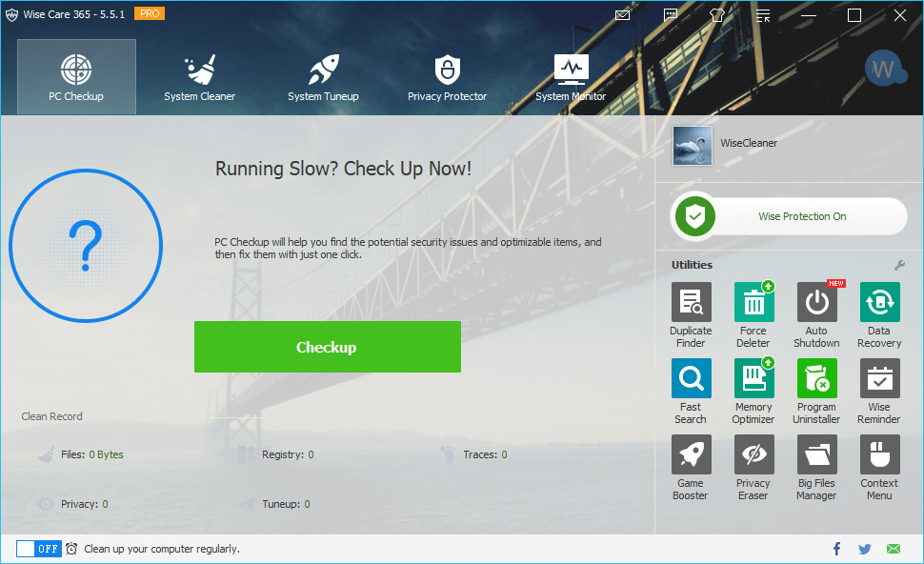Open the main menu list icon
This screenshot has height=564, width=924.
pyautogui.click(x=763, y=16)
